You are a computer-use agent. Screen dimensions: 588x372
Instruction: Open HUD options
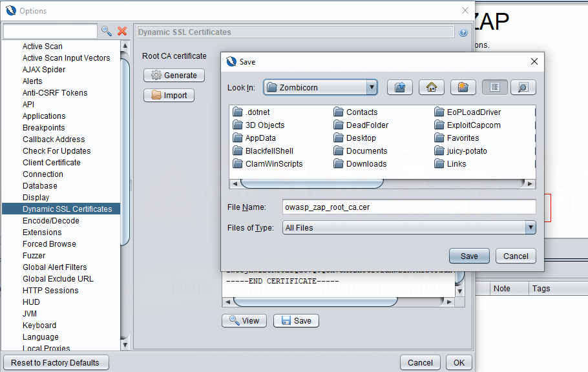(x=31, y=302)
